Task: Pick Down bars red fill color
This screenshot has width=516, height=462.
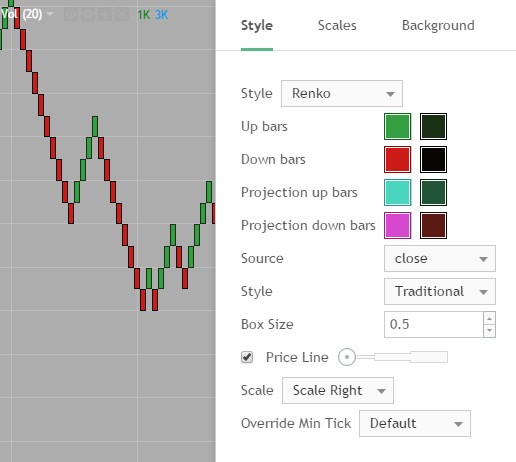Action: point(397,160)
